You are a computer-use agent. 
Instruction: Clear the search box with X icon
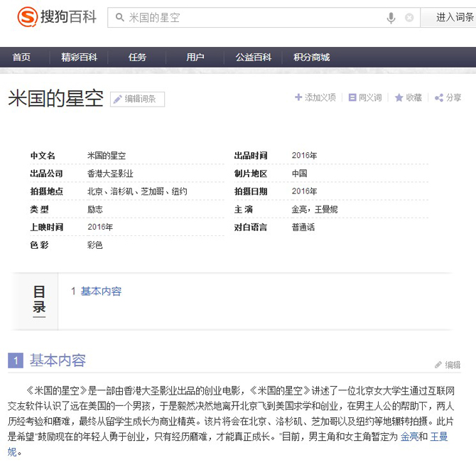[x=409, y=18]
